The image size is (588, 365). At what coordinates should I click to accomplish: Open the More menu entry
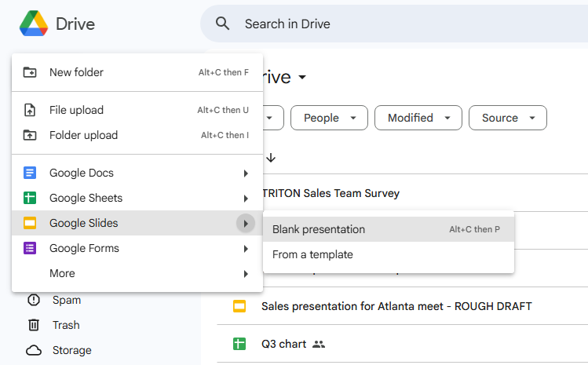(x=137, y=273)
